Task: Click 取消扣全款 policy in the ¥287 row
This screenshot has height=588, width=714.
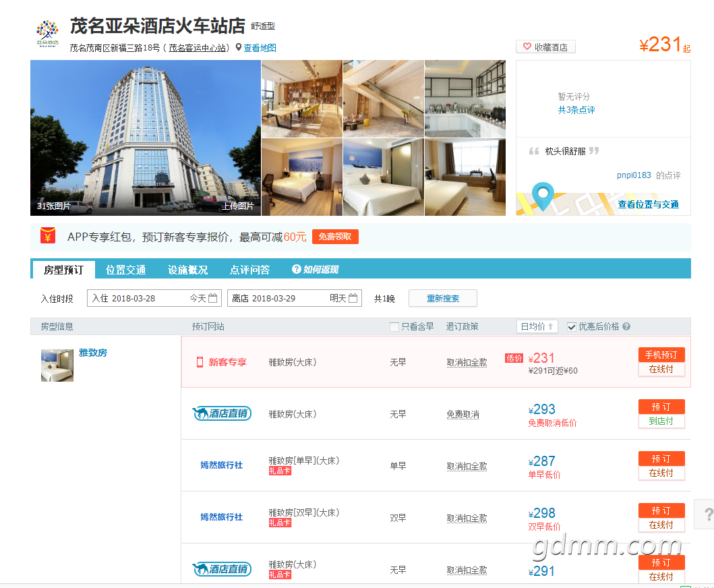Action: tap(467, 467)
